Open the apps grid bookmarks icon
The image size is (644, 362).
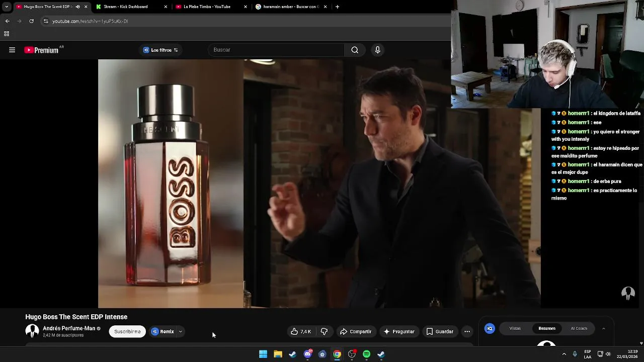point(7,34)
